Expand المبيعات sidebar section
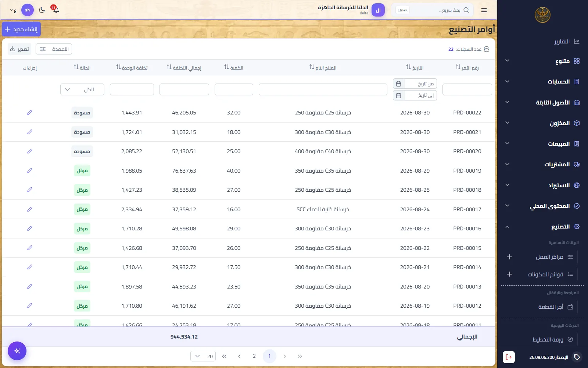Viewport: 588px width, 368px height. click(542, 144)
